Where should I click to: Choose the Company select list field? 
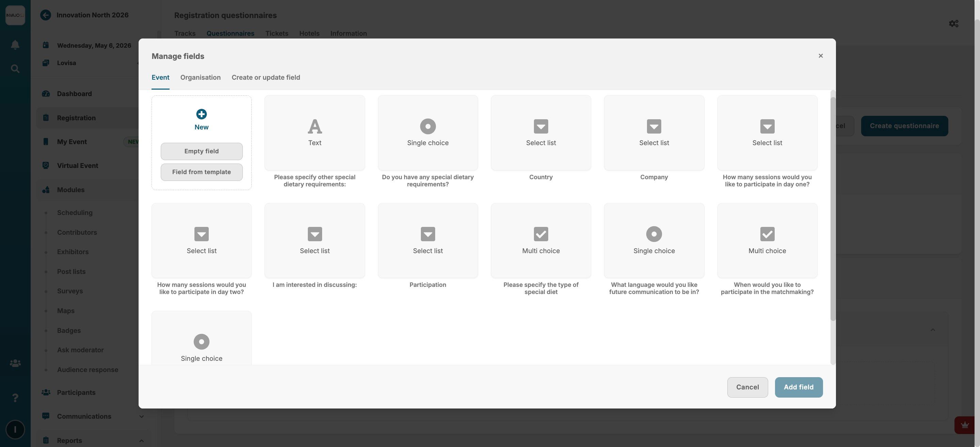pos(653,133)
